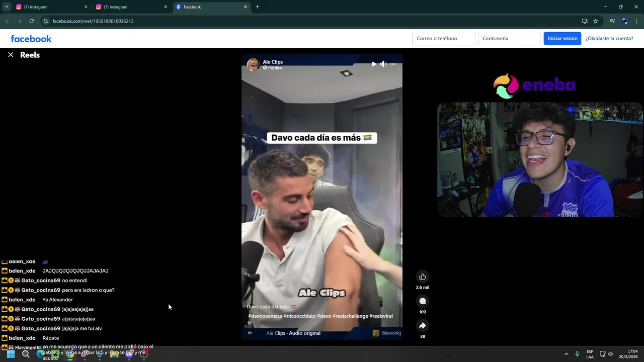Image resolution: width=644 pixels, height=362 pixels.
Task: Switch the ESP LAA input language
Action: pos(590,354)
